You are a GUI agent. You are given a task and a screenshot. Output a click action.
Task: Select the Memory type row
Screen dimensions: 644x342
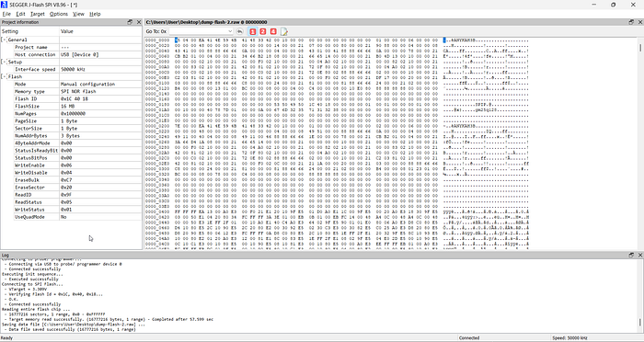(x=71, y=92)
